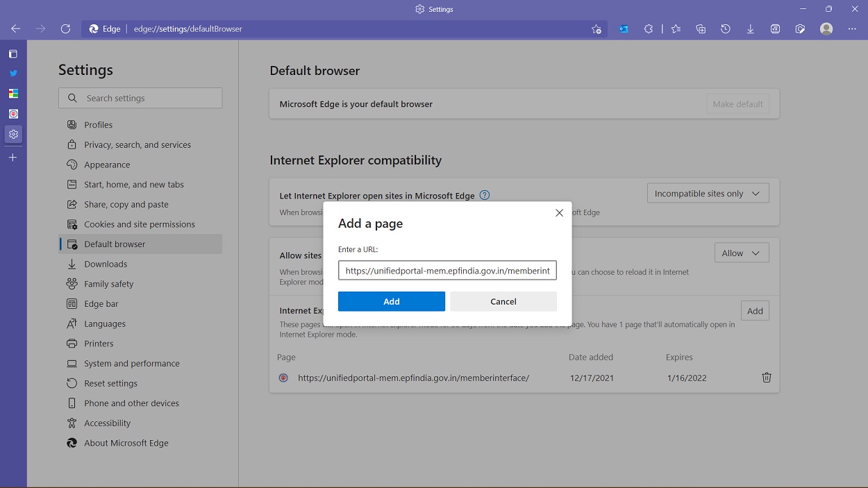Select Default browser in settings menu
868x488 pixels.
[x=140, y=244]
